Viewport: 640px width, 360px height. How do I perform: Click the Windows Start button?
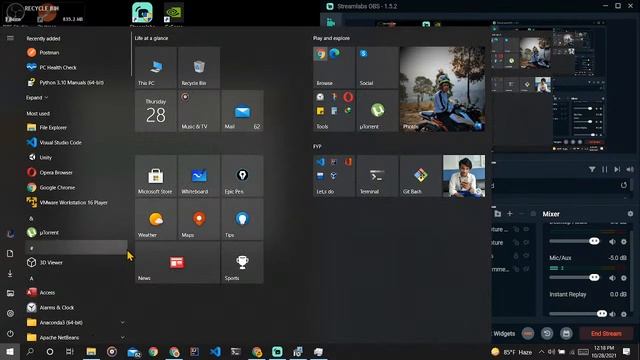[10, 351]
